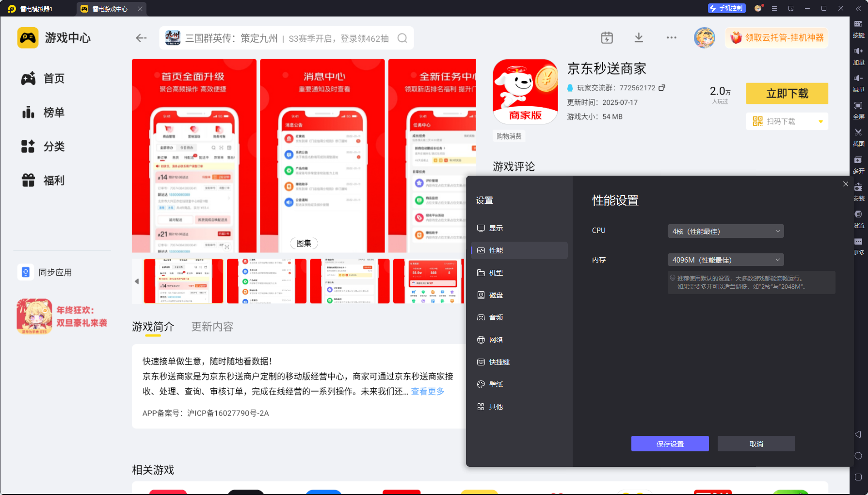Image resolution: width=868 pixels, height=495 pixels.
Task: Open the user avatar profile
Action: 704,38
